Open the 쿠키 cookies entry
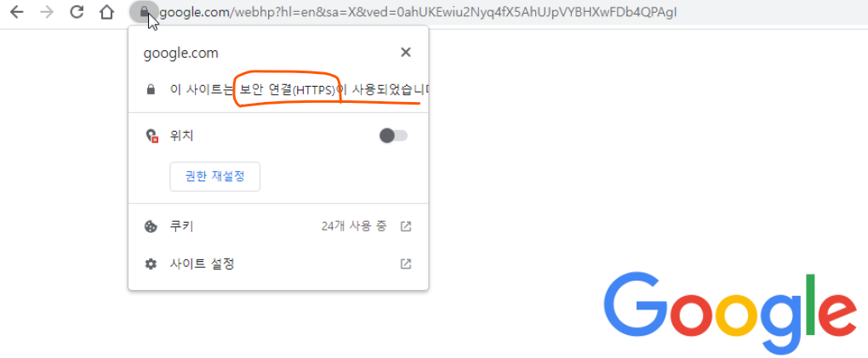This screenshot has height=358, width=868. click(x=278, y=226)
